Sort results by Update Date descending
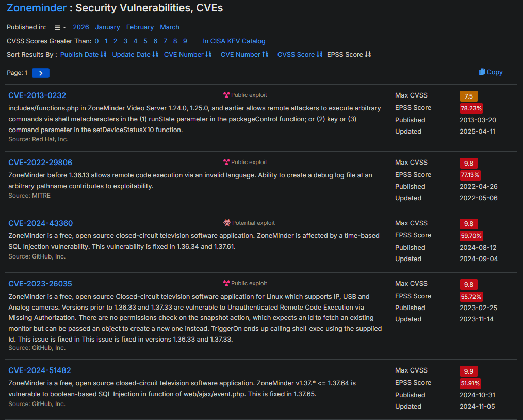 pyautogui.click(x=135, y=54)
